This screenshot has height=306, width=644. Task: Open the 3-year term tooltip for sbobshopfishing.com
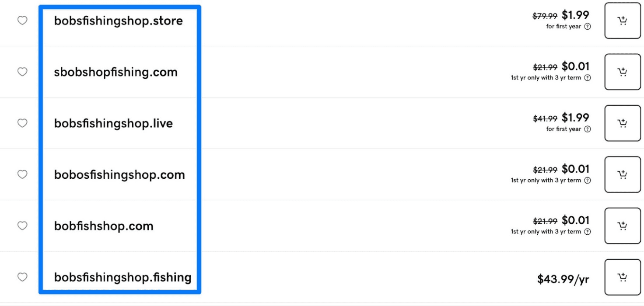click(x=588, y=78)
